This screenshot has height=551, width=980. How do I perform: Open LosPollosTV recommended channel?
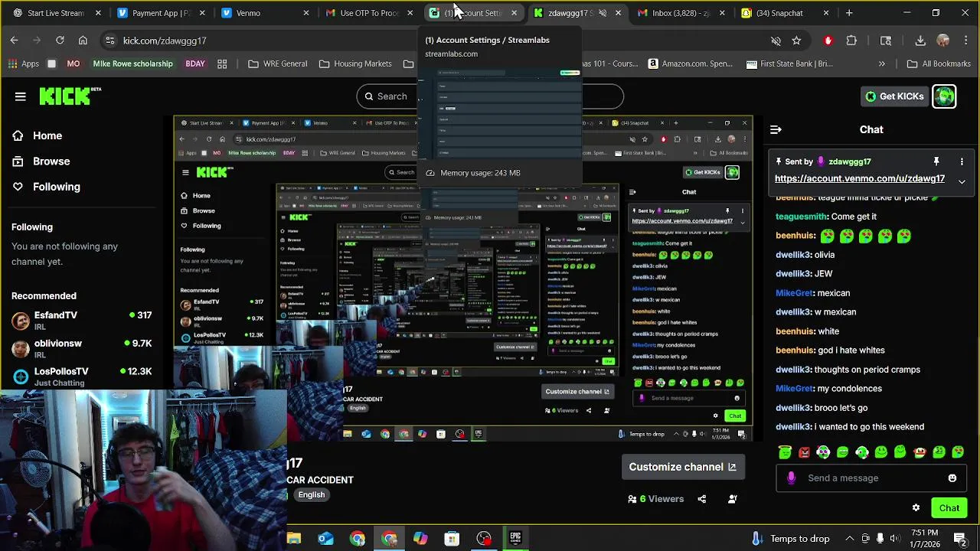click(x=81, y=376)
